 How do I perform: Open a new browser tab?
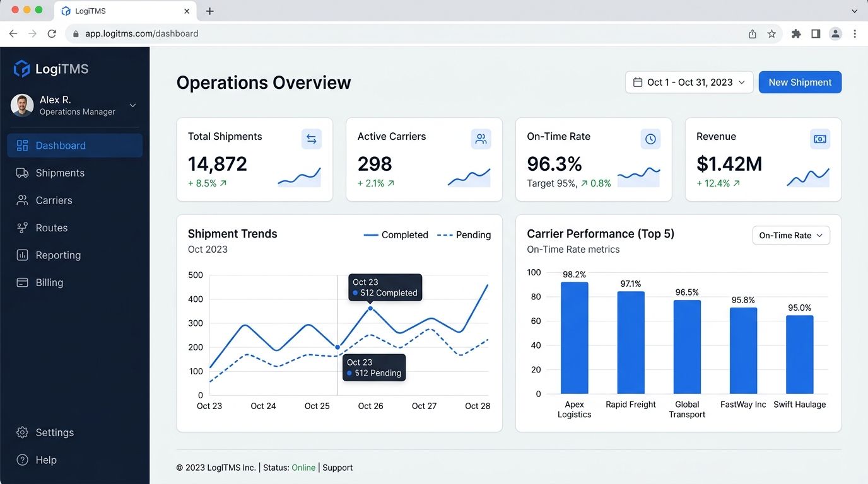[210, 11]
